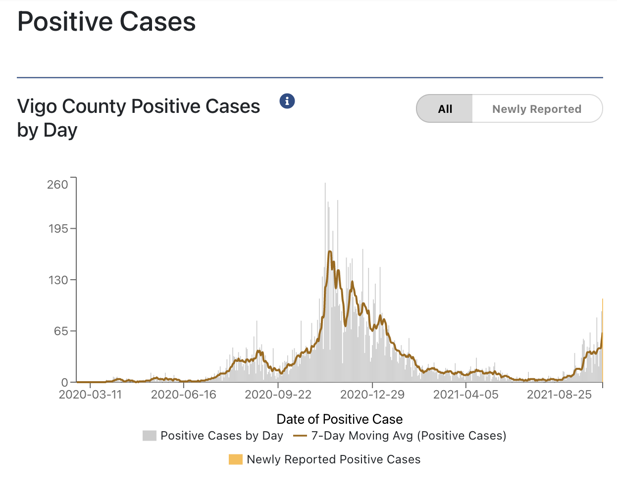Click the Newly Reported Positive Cases legend label
Viewport: 617px width, 500px height.
(x=333, y=460)
